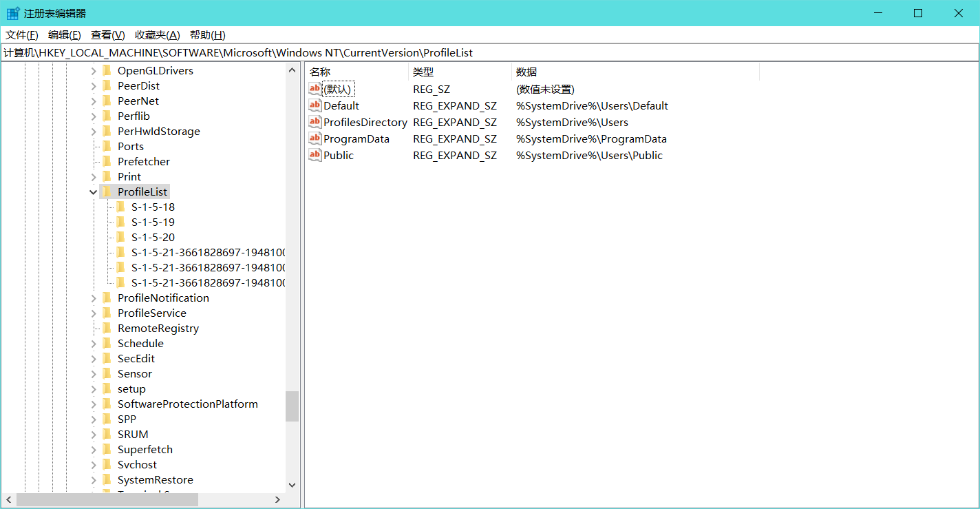This screenshot has height=509, width=980.
Task: Select the S-1-5-18 subkey folder icon
Action: pos(120,207)
